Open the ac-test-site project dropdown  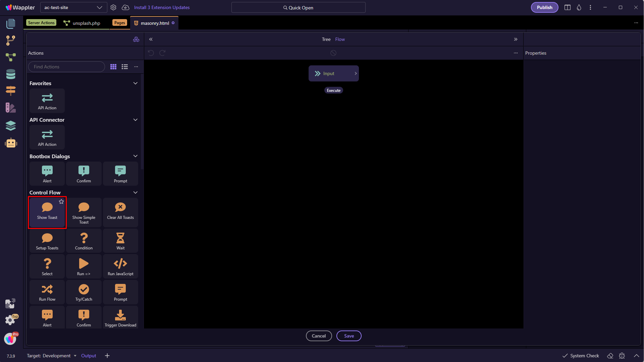73,7
